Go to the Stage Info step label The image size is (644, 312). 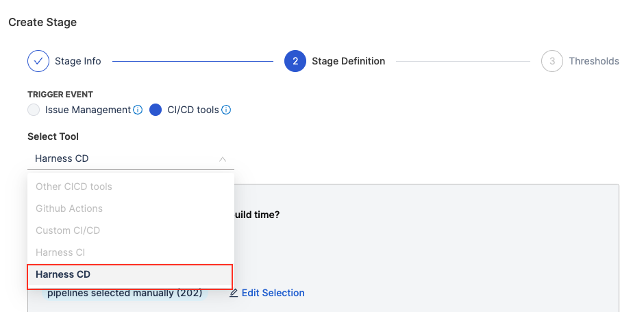coord(78,61)
